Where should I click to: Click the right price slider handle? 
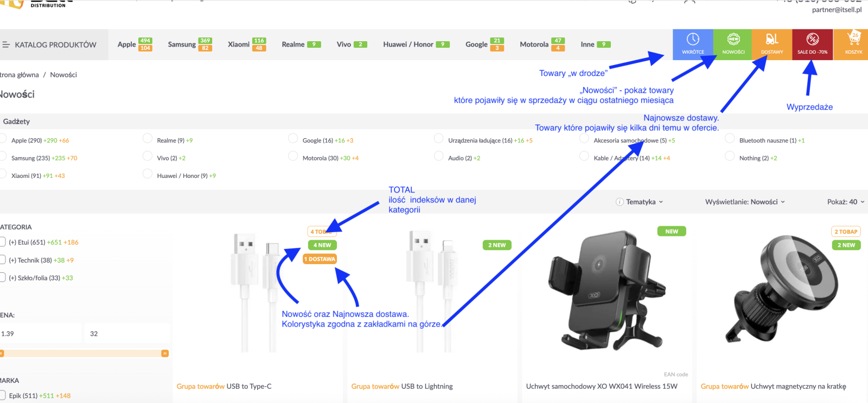tap(165, 354)
